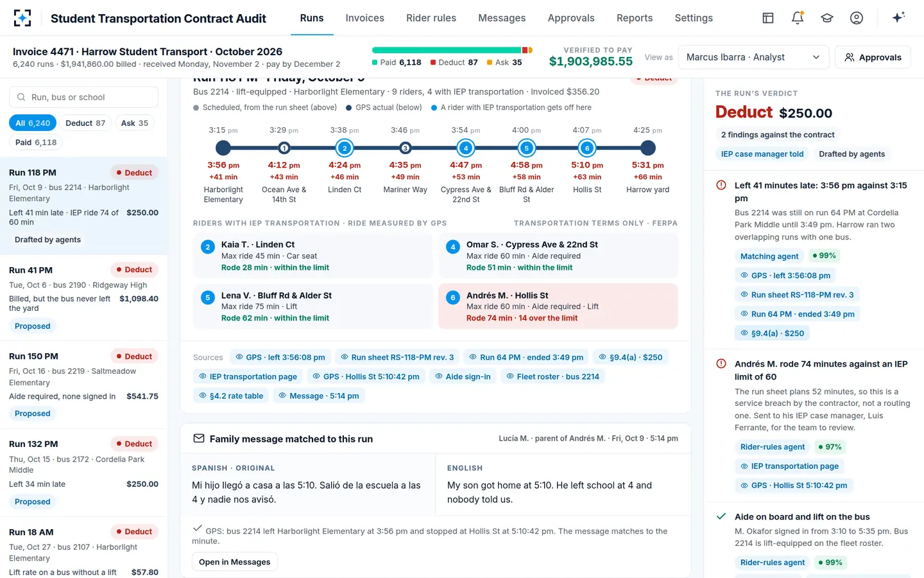This screenshot has height=578, width=924.
Task: Click timeline stop 6 Hollis St
Action: 587,148
